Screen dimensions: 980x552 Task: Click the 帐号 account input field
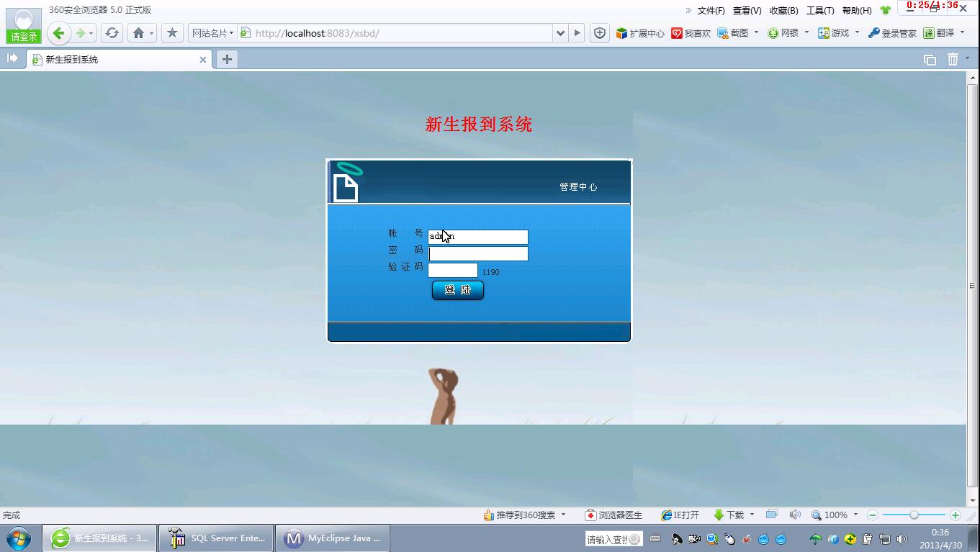point(478,237)
